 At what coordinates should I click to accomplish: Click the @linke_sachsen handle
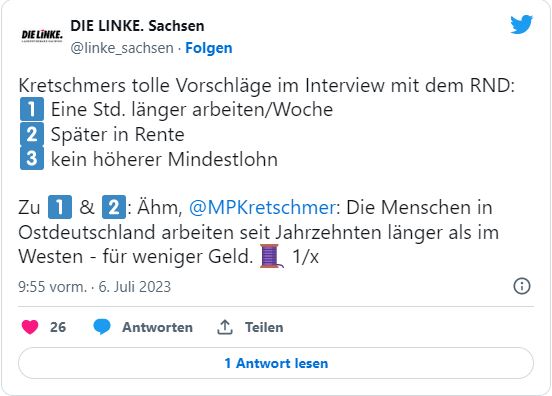coord(122,48)
